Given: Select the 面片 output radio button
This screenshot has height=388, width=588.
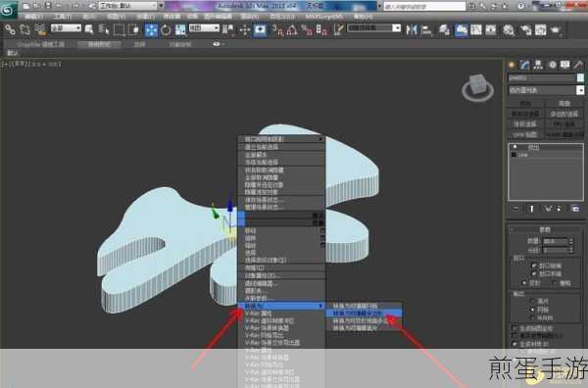Looking at the screenshot, I should tap(532, 301).
